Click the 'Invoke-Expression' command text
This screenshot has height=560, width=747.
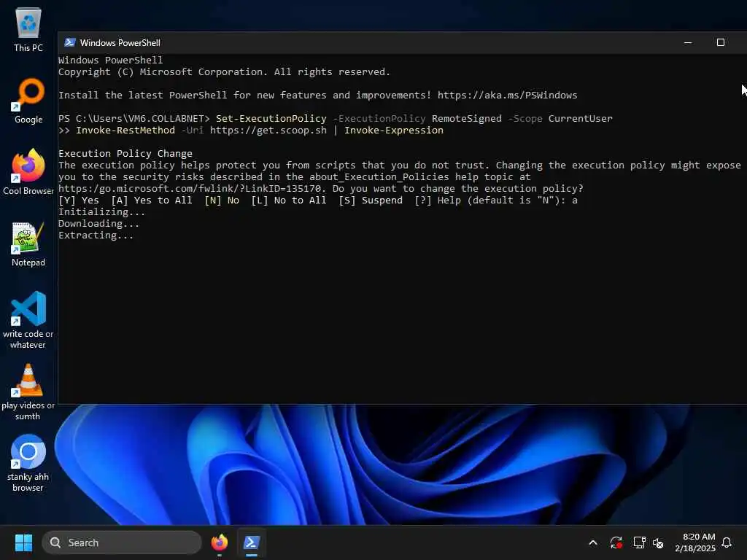click(x=394, y=131)
